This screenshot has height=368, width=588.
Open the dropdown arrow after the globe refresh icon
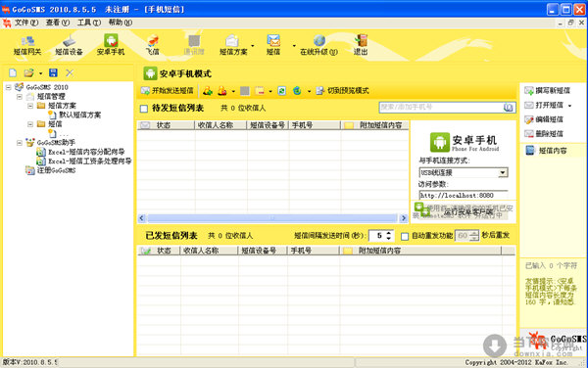pyautogui.click(x=309, y=91)
